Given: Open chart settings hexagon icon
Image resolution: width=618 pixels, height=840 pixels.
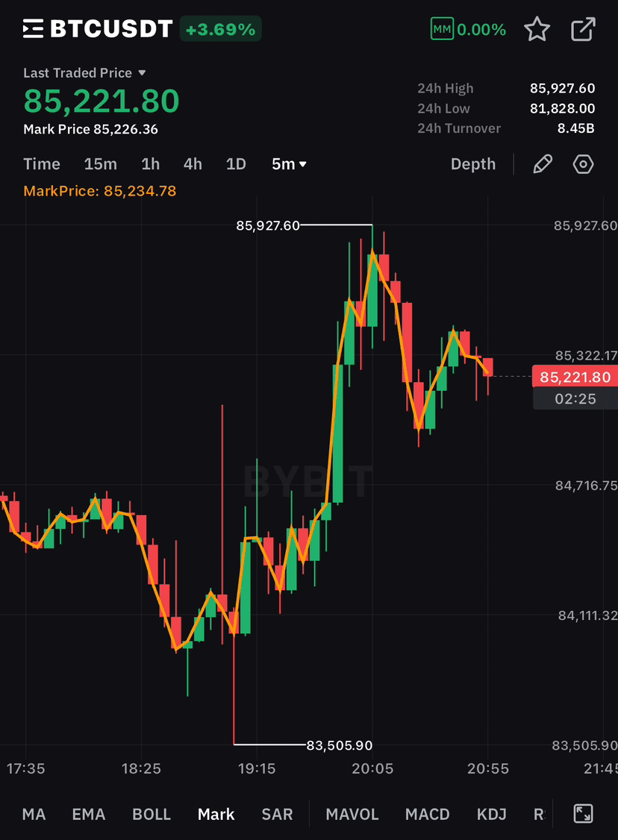Looking at the screenshot, I should [583, 164].
